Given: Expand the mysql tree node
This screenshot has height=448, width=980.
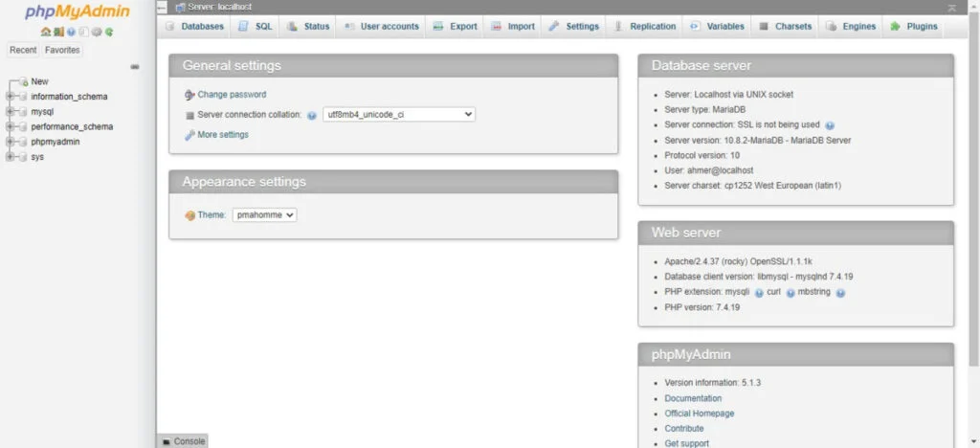Looking at the screenshot, I should pyautogui.click(x=10, y=112).
